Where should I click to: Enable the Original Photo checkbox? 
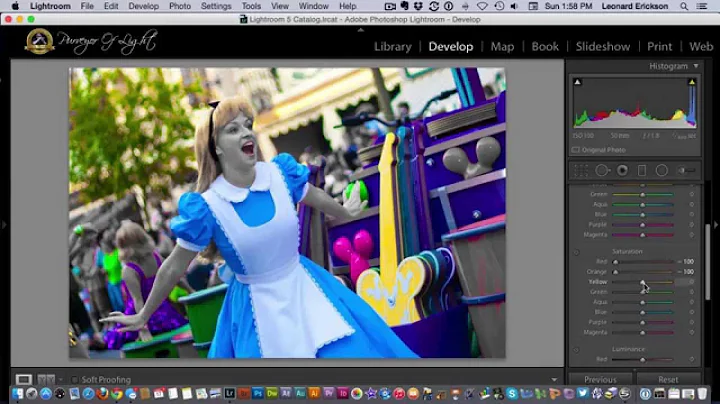[x=576, y=150]
